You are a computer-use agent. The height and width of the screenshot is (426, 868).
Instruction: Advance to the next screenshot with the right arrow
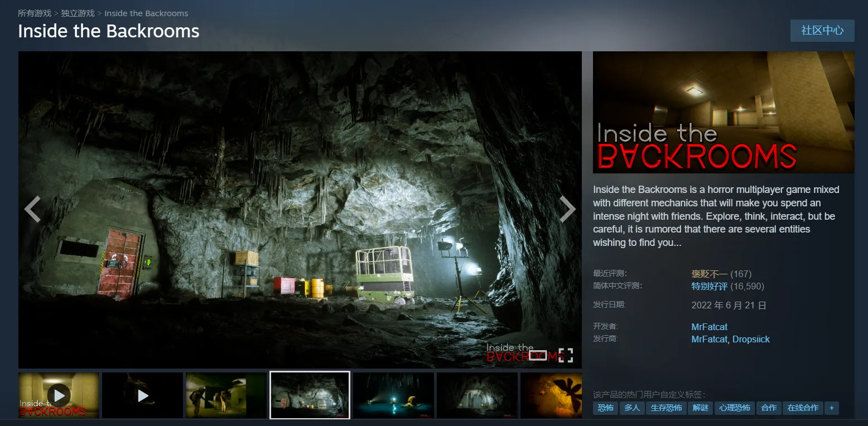[x=567, y=210]
